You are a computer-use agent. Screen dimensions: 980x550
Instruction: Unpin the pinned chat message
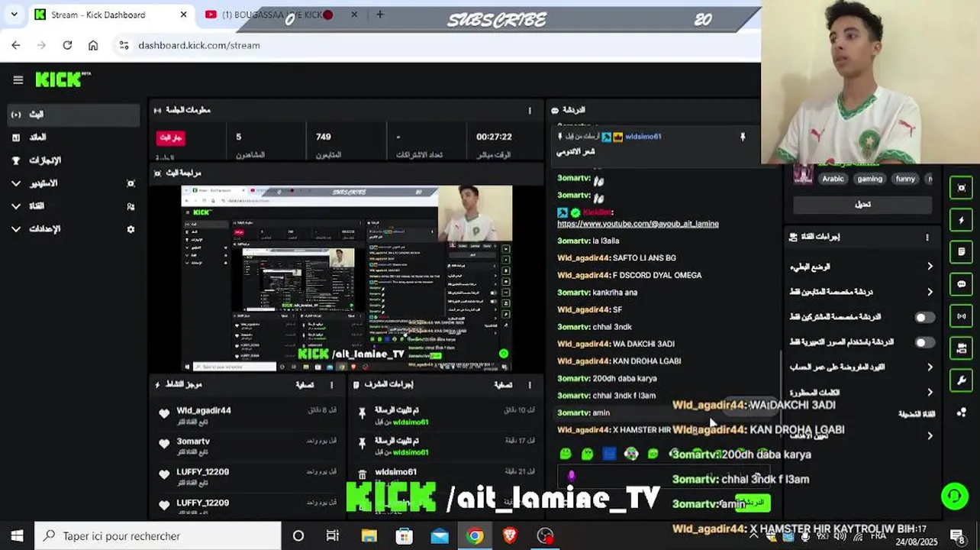click(743, 137)
